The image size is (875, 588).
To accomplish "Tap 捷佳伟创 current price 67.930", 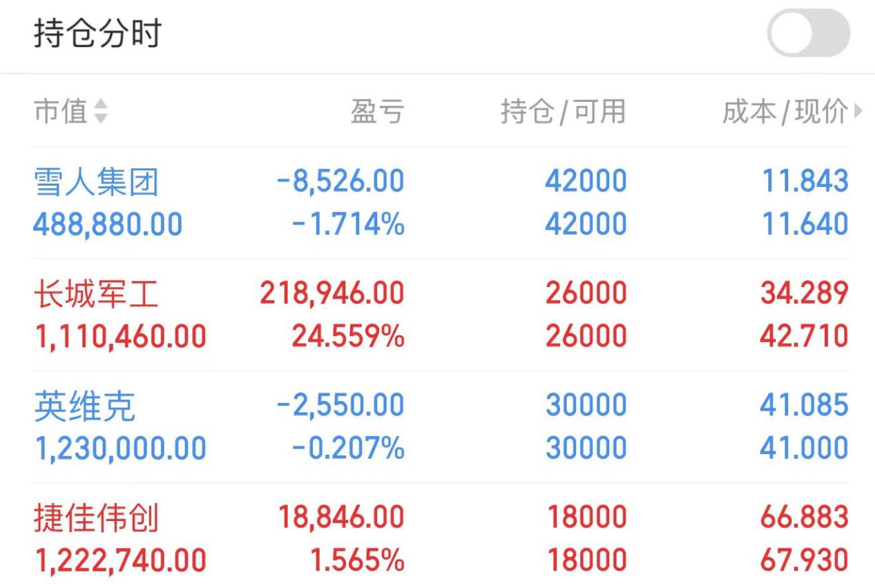I will [805, 560].
